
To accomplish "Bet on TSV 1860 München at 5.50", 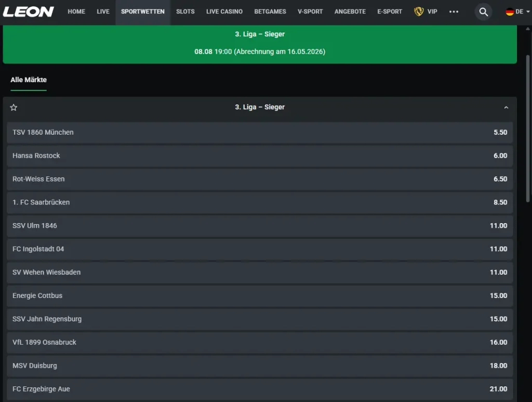I will point(260,133).
